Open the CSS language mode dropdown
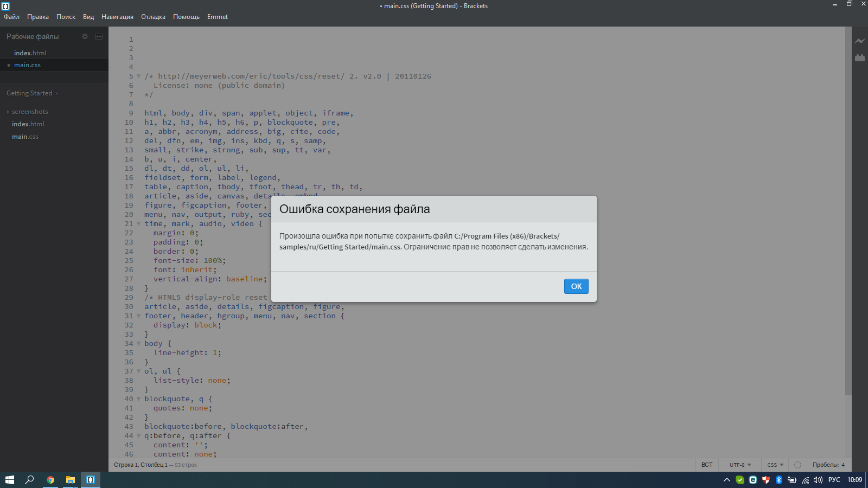 (x=775, y=465)
